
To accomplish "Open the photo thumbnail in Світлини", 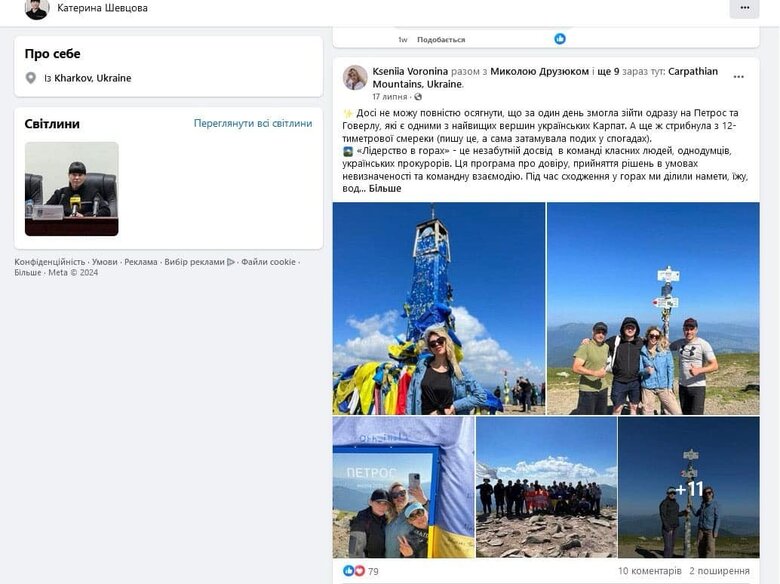I will coord(71,189).
